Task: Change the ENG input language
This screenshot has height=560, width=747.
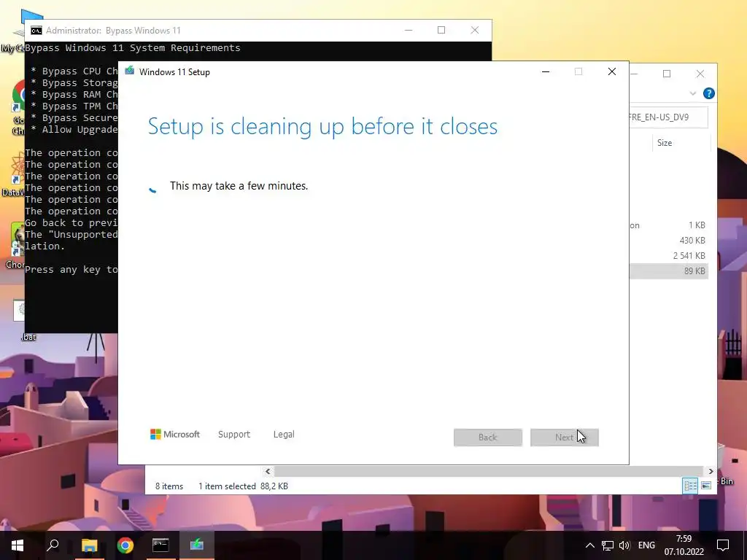Action: click(646, 545)
